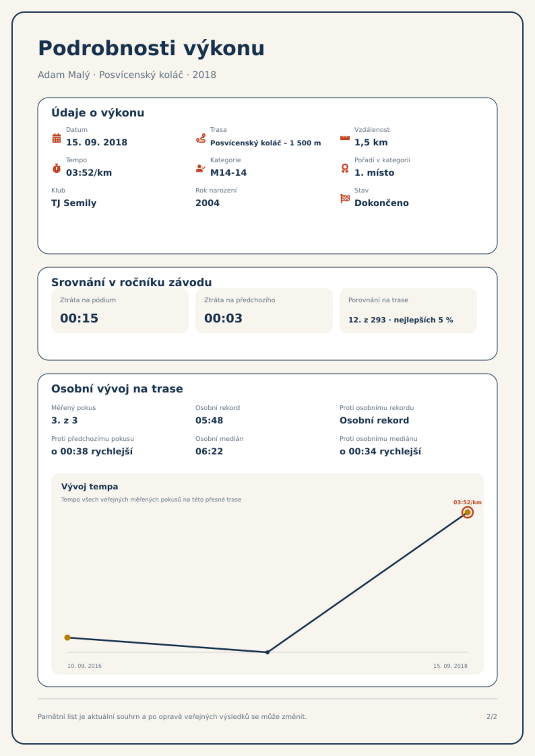Click the stopwatch icon beside Tempo
Screen dimensions: 535x756
pyautogui.click(x=57, y=168)
